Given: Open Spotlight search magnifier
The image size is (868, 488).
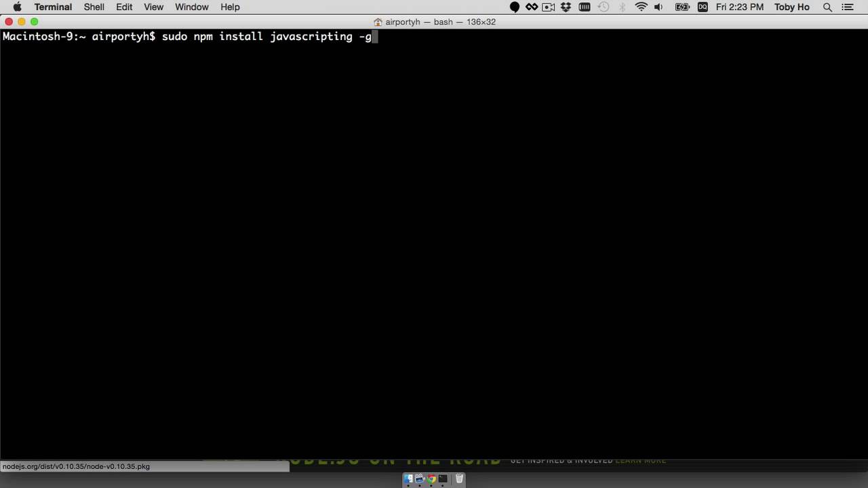Looking at the screenshot, I should (827, 7).
